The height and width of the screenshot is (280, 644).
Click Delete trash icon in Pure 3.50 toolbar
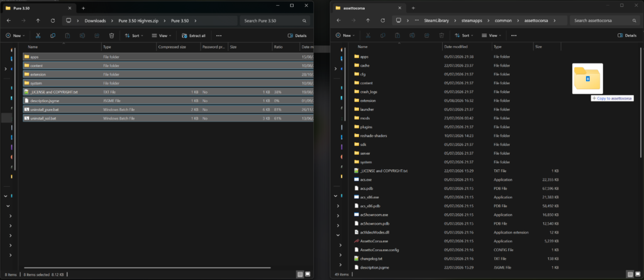coord(112,36)
